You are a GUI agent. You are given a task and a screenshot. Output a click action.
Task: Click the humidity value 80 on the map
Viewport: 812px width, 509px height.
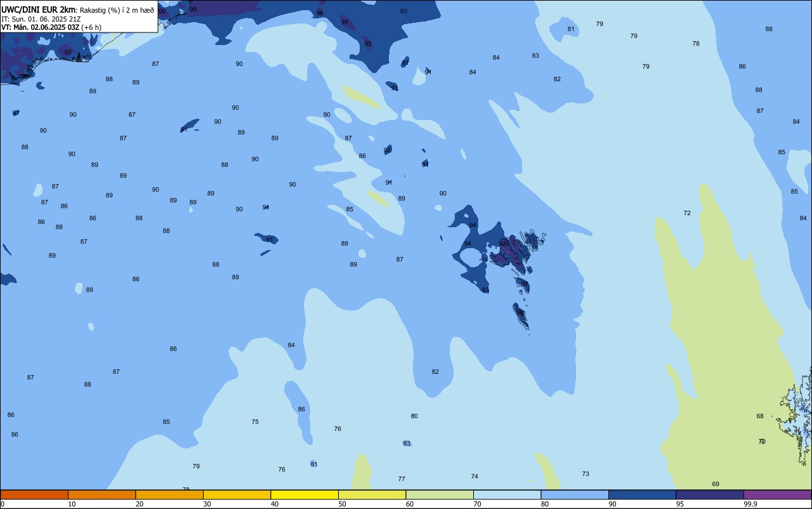414,416
